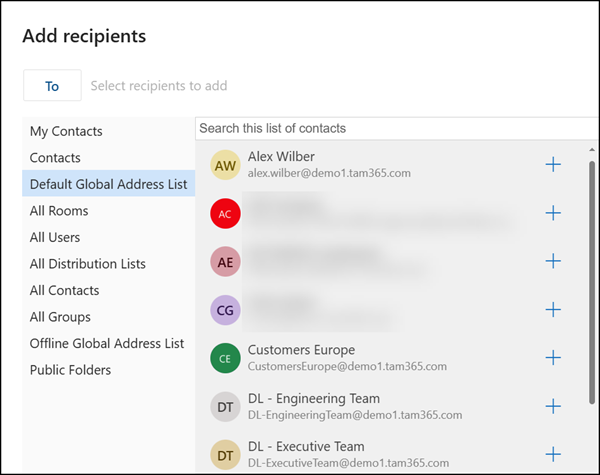This screenshot has height=475, width=600.
Task: Open My Contacts address list
Action: tap(66, 131)
